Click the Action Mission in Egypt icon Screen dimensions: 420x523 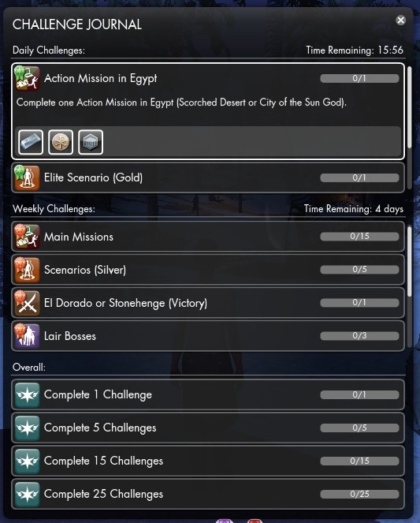pyautogui.click(x=27, y=78)
